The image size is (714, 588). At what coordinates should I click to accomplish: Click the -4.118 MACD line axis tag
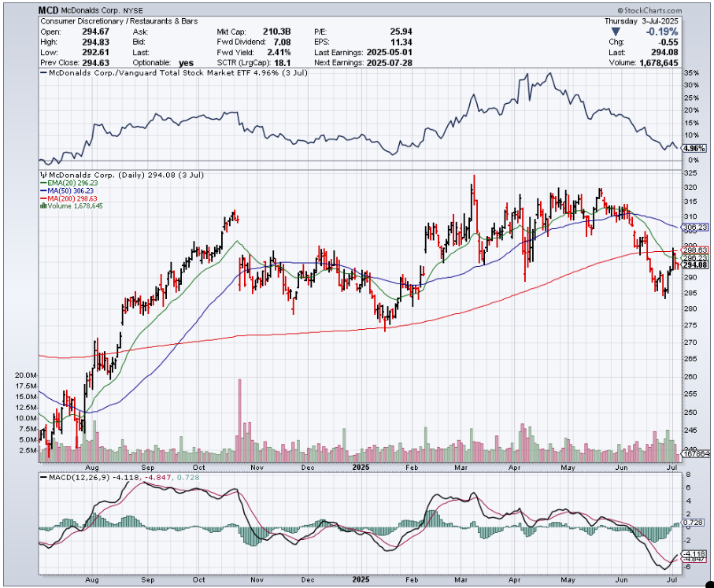(x=694, y=554)
